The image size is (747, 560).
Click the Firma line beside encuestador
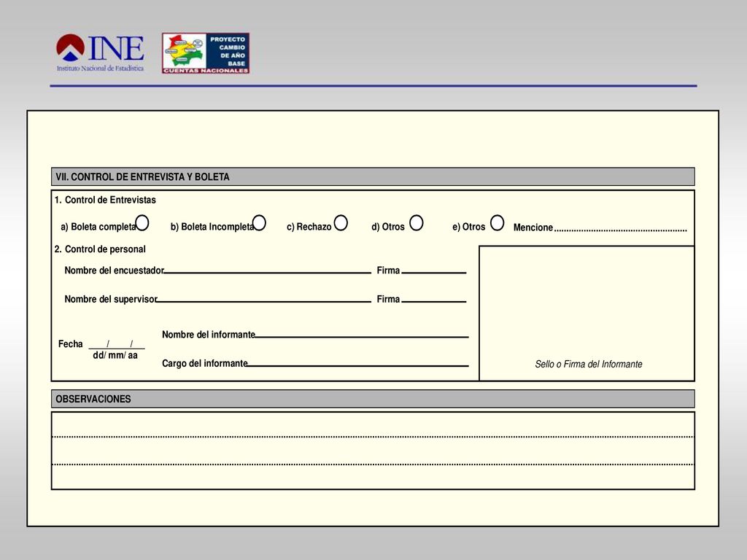(433, 273)
